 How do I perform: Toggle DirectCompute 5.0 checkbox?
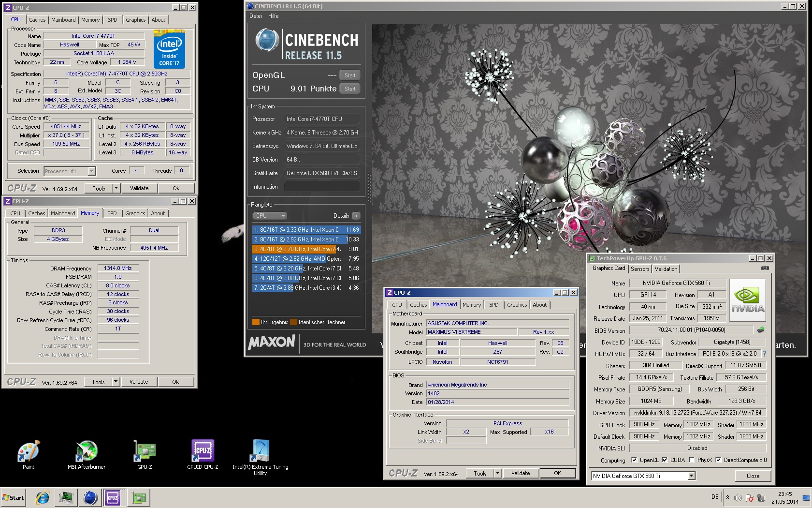[718, 460]
